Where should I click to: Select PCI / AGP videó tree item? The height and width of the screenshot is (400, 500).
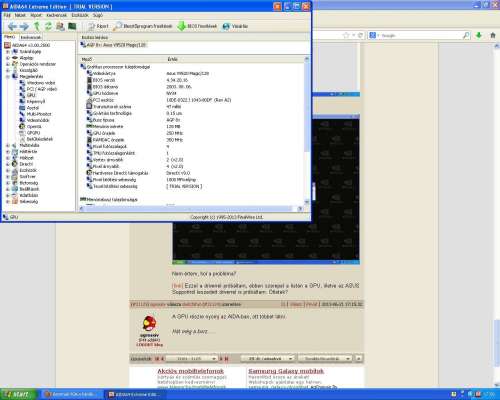[38, 89]
